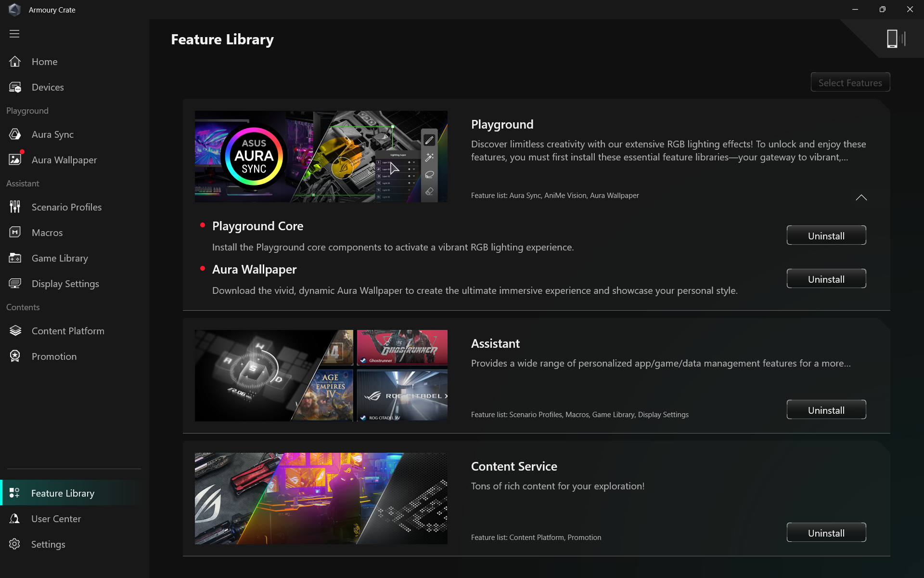The image size is (924, 578).
Task: Click the Home house icon
Action: pos(15,62)
